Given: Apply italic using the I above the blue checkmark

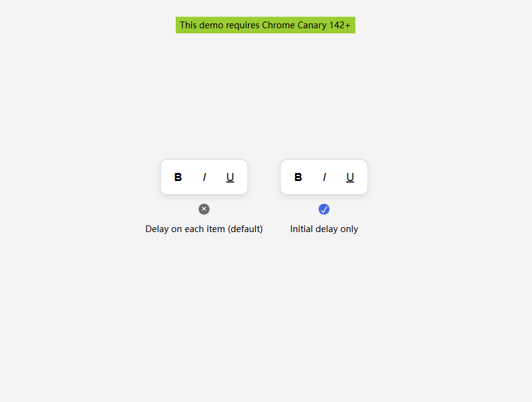Looking at the screenshot, I should [324, 177].
